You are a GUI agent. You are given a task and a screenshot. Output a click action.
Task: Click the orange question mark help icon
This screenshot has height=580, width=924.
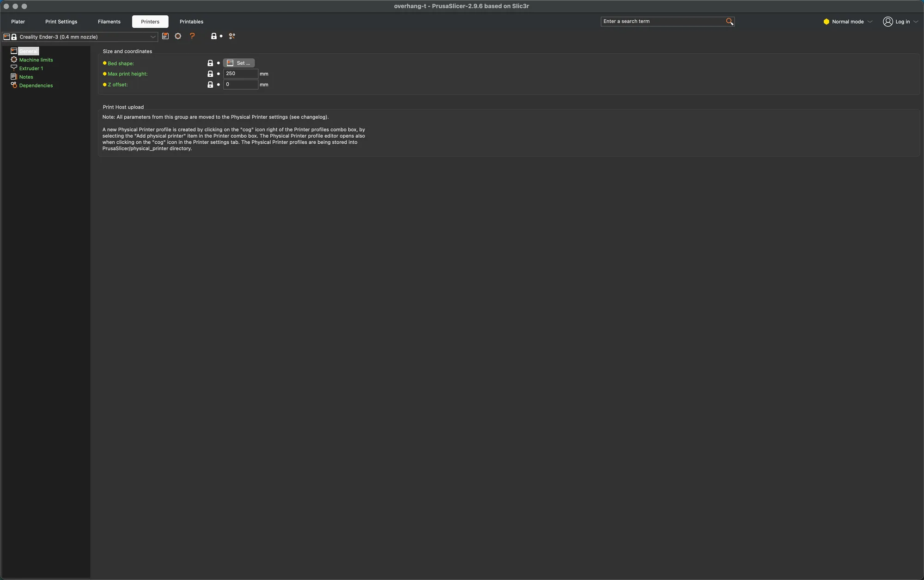point(192,36)
